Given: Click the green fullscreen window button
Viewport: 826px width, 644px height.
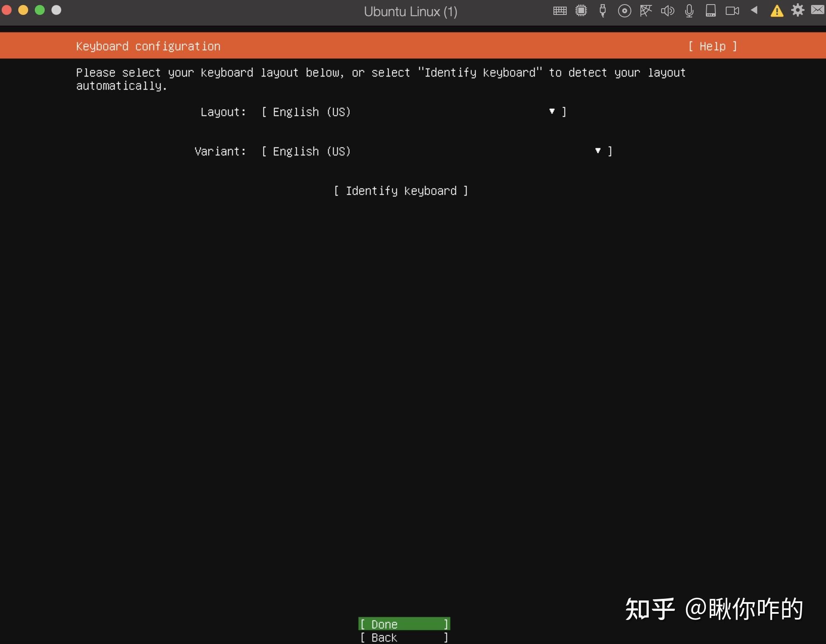Looking at the screenshot, I should [40, 10].
